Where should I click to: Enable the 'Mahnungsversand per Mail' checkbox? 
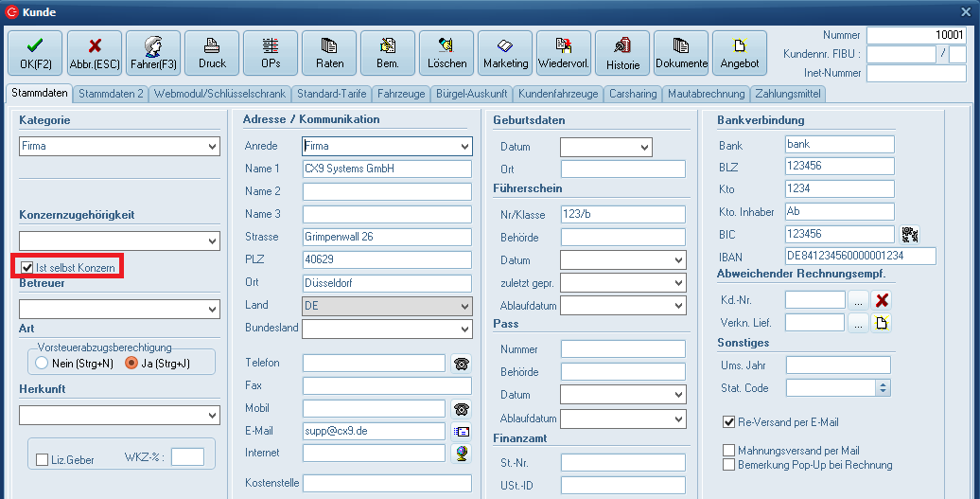[728, 451]
